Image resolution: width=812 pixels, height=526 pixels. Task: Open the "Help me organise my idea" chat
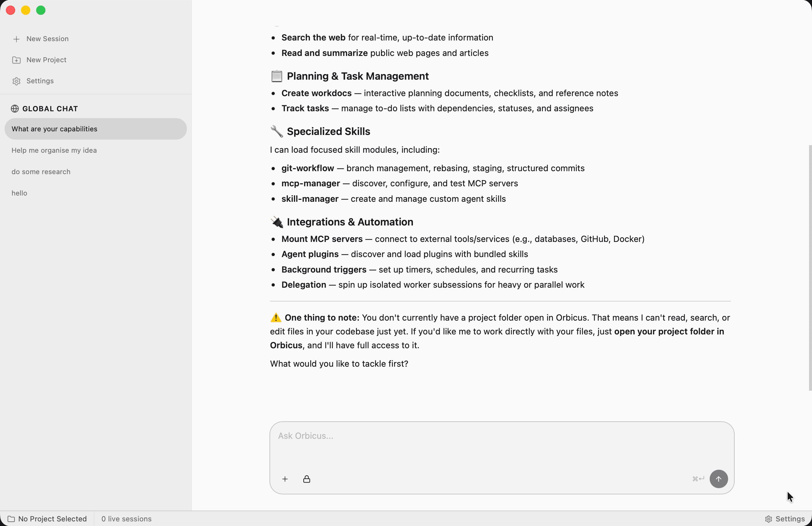click(x=95, y=150)
